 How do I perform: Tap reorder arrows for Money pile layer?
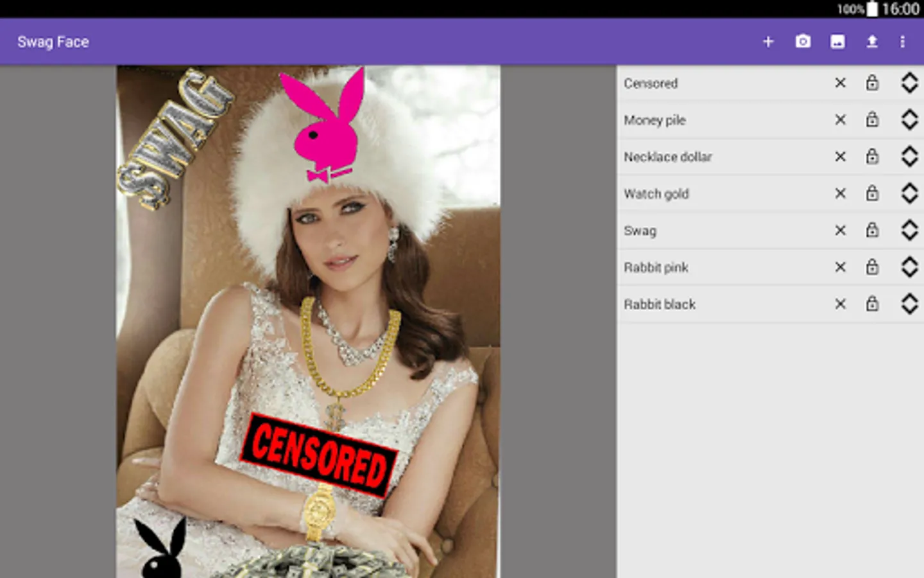pos(909,119)
